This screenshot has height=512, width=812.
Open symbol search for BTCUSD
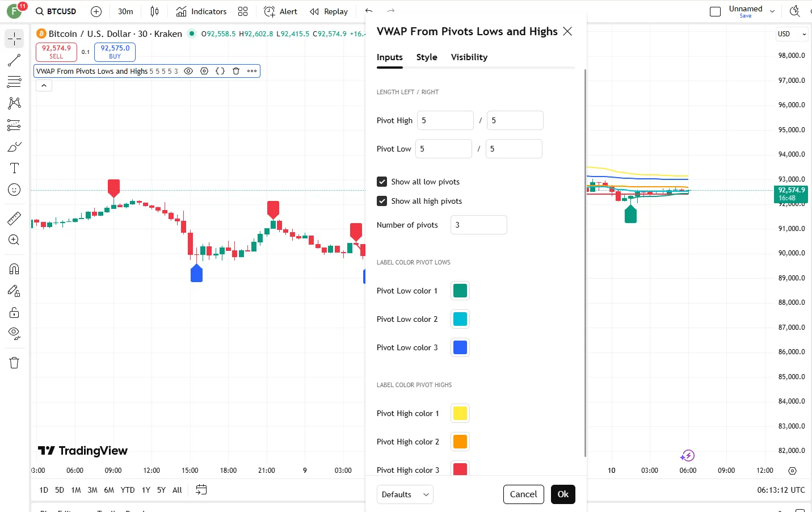pos(56,11)
